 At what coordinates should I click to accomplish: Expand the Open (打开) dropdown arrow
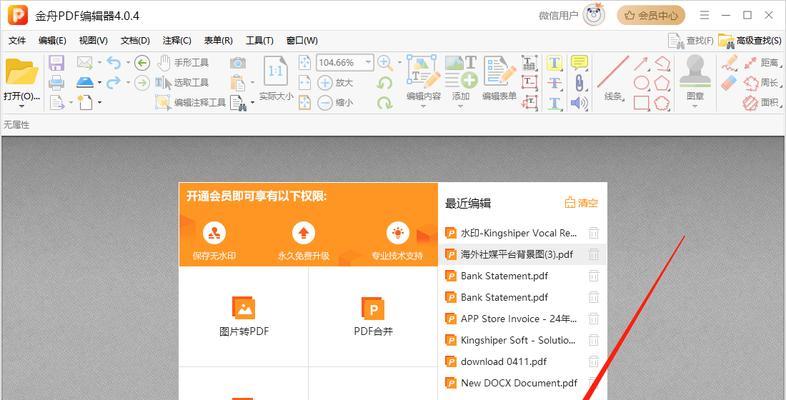point(22,106)
